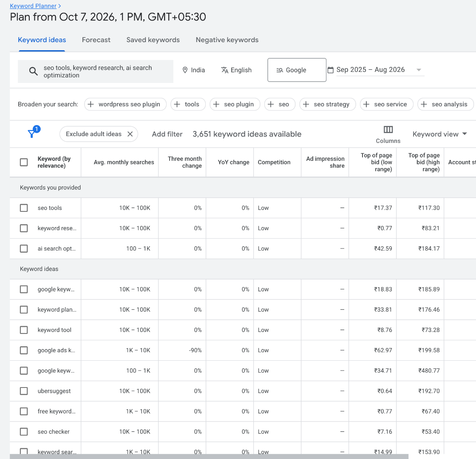Image resolution: width=476 pixels, height=459 pixels.
Task: Expand the Keyword view dropdown
Action: click(439, 134)
